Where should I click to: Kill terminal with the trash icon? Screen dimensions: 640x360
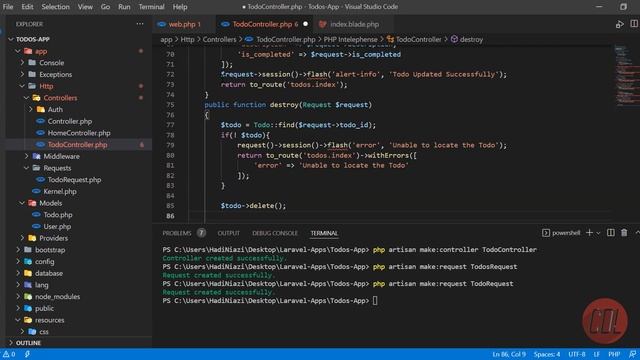click(x=624, y=233)
